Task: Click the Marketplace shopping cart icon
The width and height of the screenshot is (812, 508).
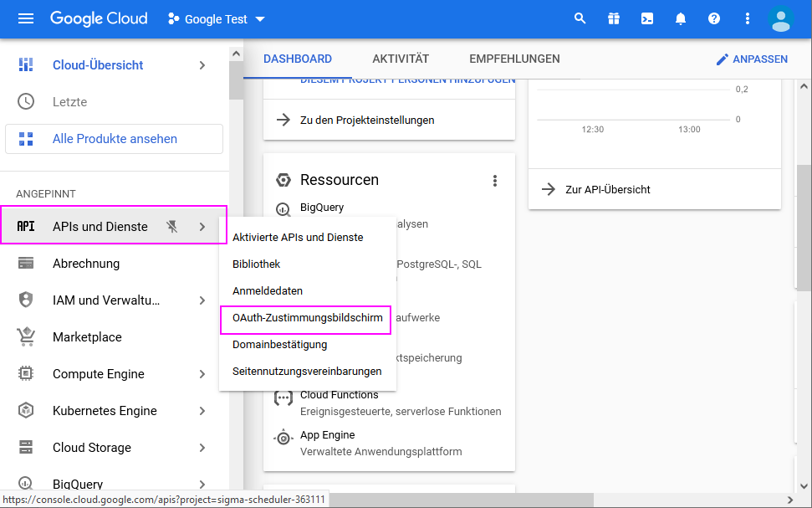Action: 26,337
